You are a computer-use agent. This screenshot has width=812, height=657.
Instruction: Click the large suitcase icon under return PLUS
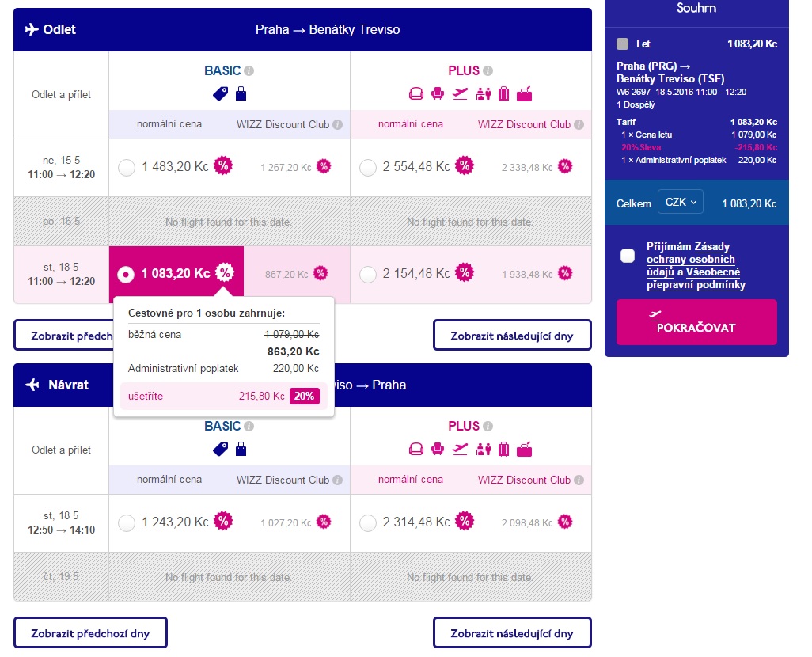(x=504, y=450)
